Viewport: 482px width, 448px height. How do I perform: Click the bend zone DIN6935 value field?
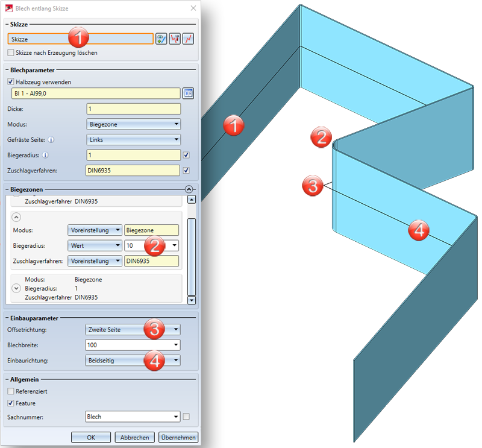coord(152,261)
